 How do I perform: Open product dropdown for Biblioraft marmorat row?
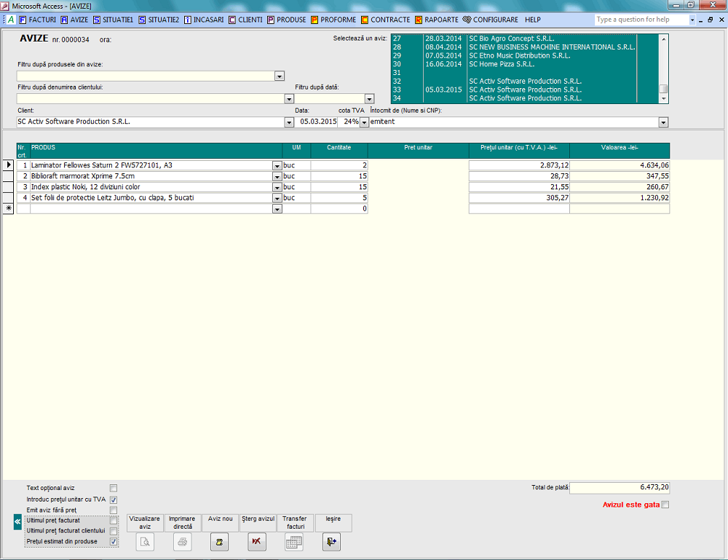click(x=277, y=177)
